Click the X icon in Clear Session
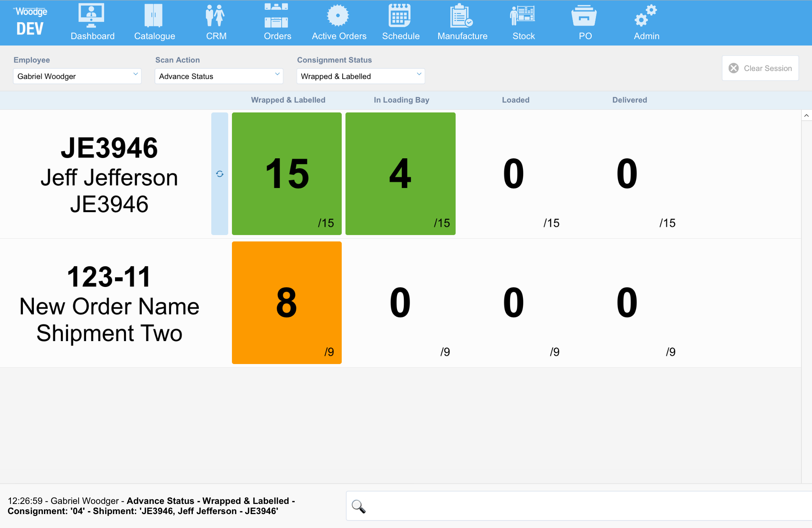This screenshot has height=528, width=812. pyautogui.click(x=733, y=68)
